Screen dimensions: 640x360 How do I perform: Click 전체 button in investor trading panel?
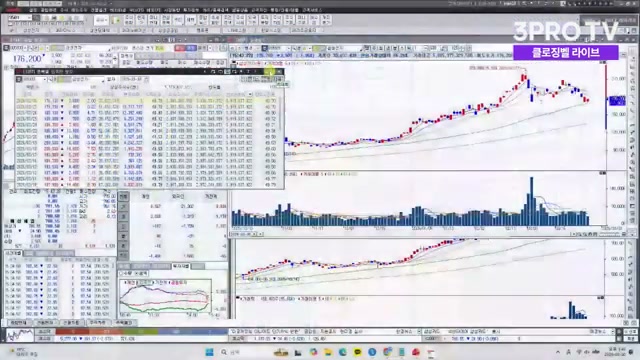coord(123,197)
